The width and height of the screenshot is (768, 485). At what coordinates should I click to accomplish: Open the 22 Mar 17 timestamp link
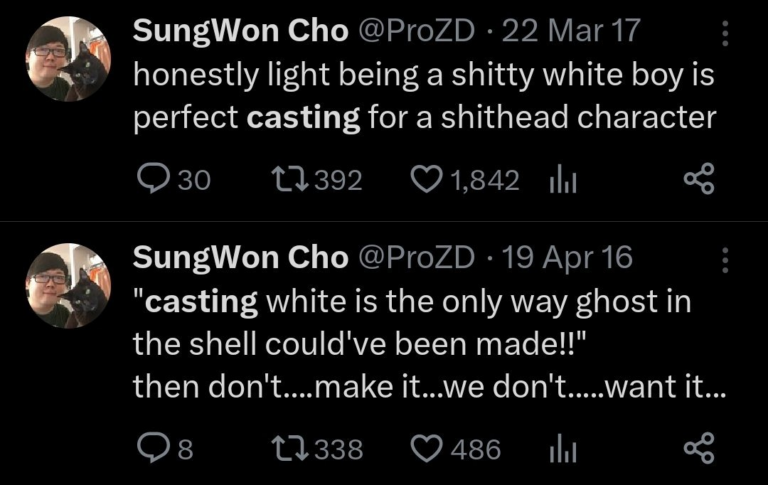[571, 31]
